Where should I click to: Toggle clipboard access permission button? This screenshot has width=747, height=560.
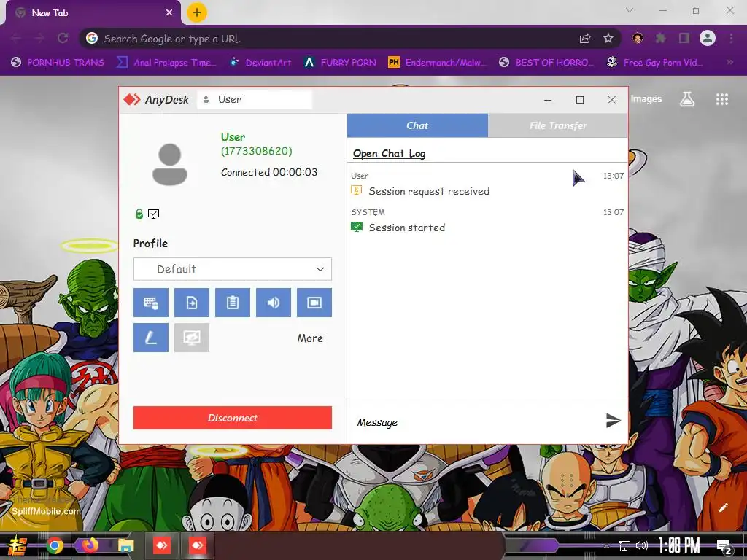[x=233, y=303]
